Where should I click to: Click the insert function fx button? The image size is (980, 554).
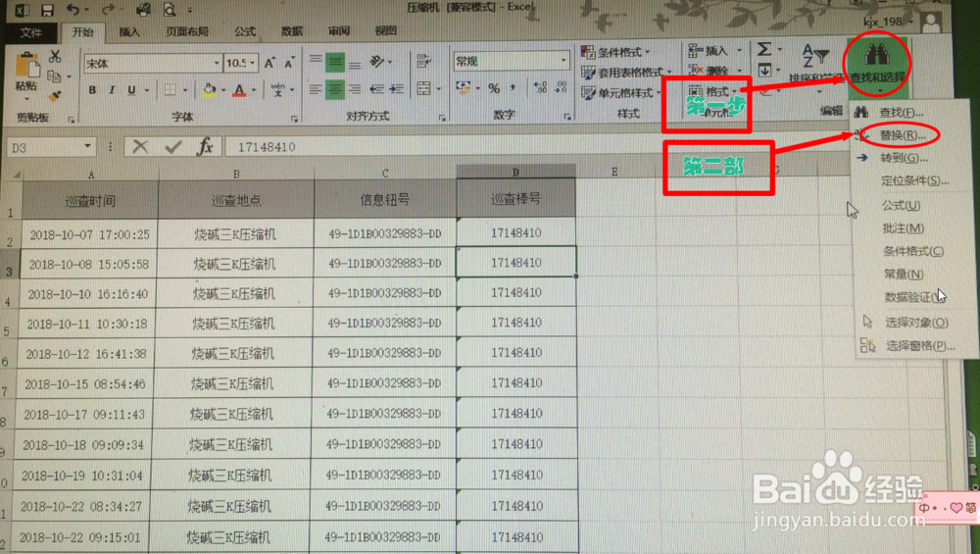click(205, 147)
